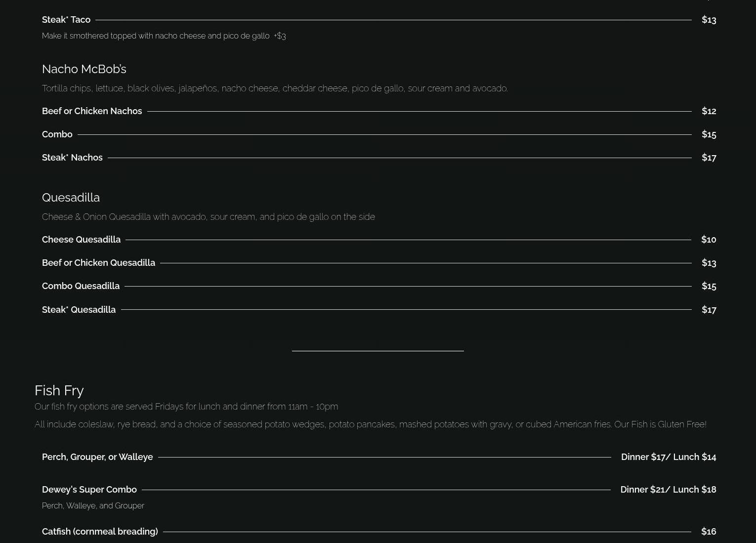This screenshot has width=756, height=543.
Task: Click the Steak Nachos $17 price
Action: 709,158
